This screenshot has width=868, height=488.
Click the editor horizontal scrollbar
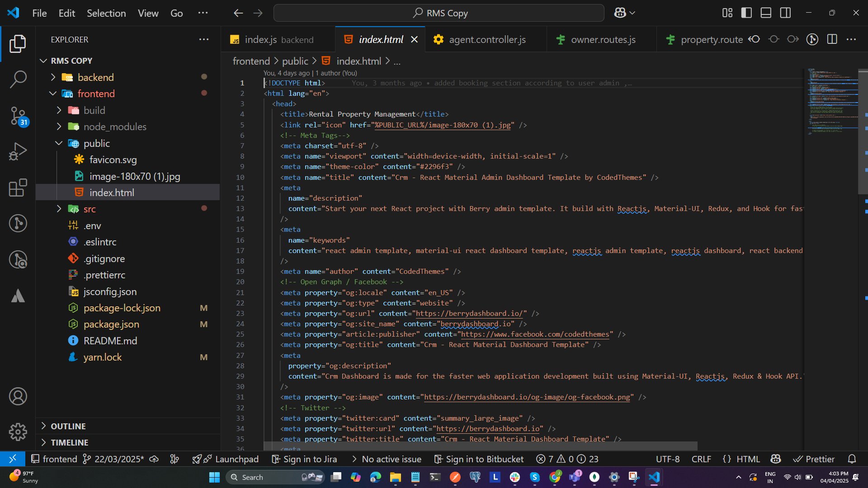pyautogui.click(x=480, y=446)
